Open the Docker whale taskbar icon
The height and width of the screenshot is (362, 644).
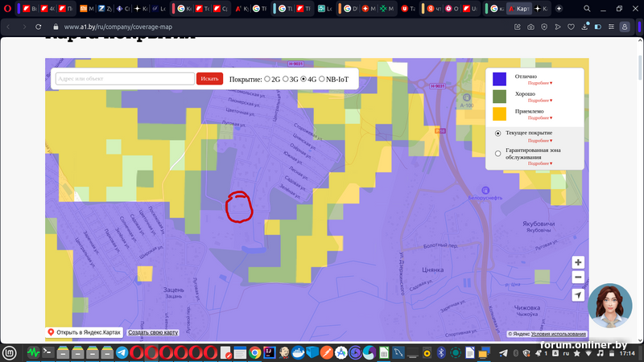[298, 352]
